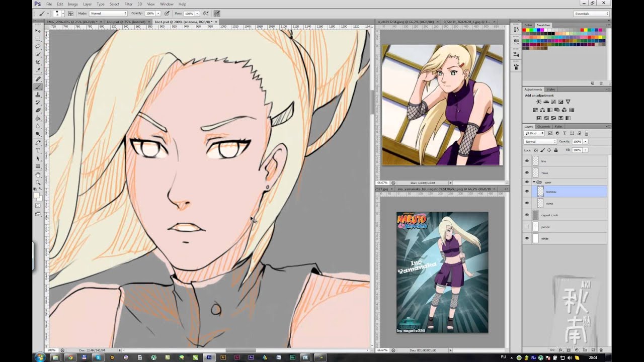The height and width of the screenshot is (362, 644).
Task: Pick the first red swatch in Swatches
Action: pos(524,31)
